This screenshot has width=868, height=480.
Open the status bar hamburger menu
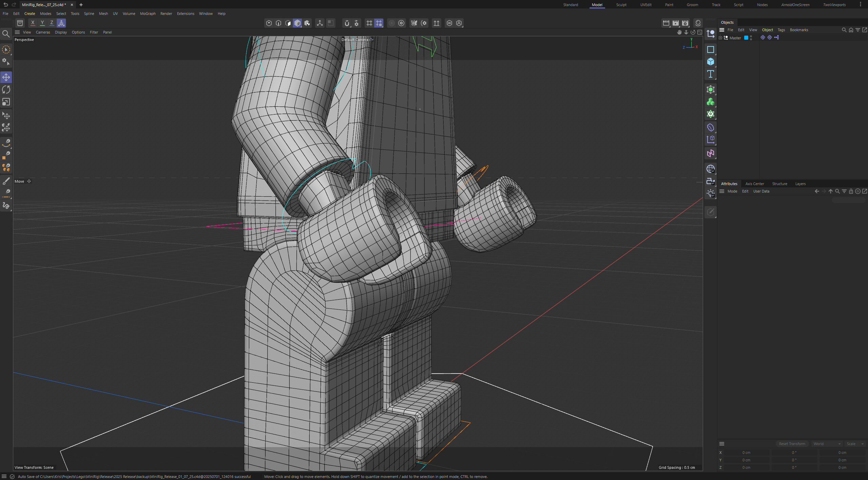4,476
